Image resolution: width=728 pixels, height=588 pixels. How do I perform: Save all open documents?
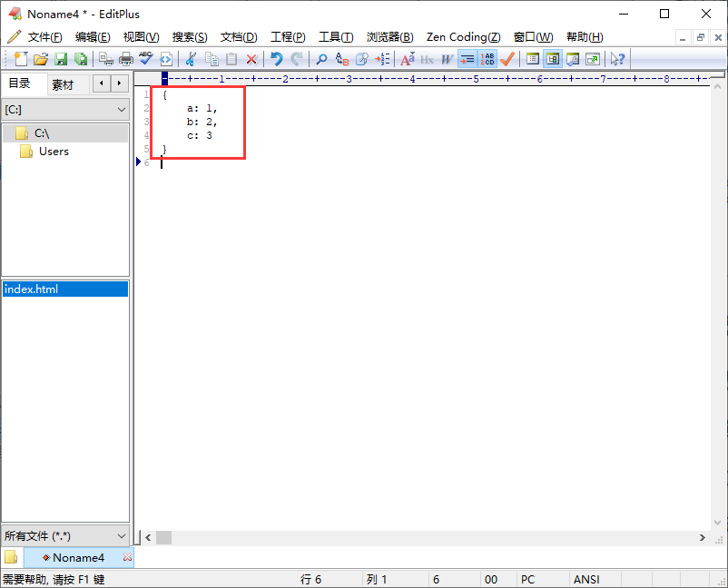pyautogui.click(x=81, y=59)
